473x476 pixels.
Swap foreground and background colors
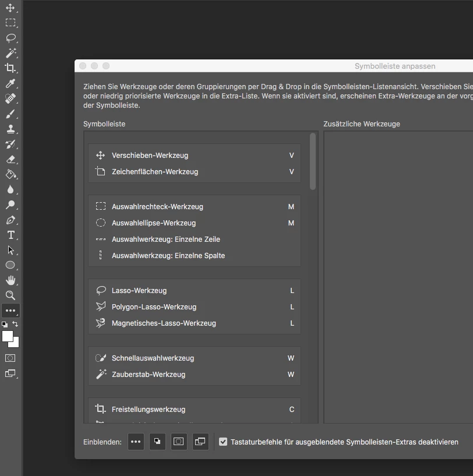click(15, 324)
